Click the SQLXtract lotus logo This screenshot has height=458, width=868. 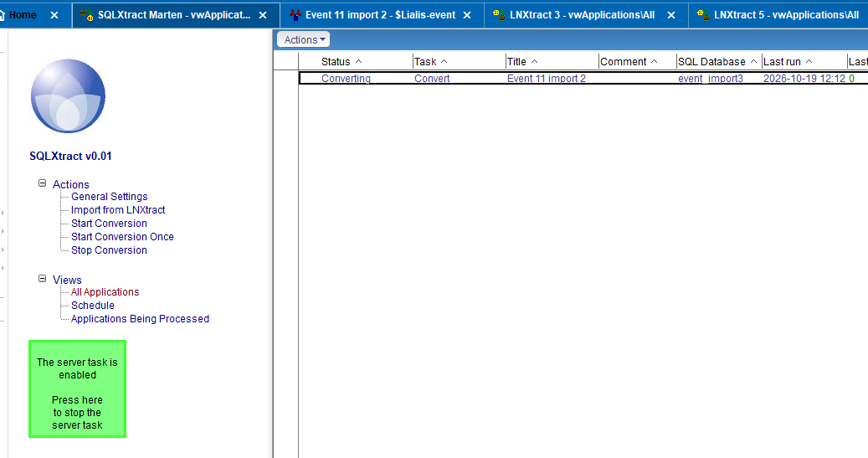tap(68, 95)
